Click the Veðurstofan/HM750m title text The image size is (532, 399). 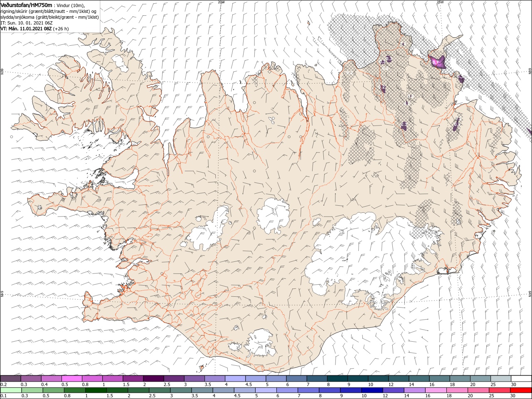[x=26, y=5]
